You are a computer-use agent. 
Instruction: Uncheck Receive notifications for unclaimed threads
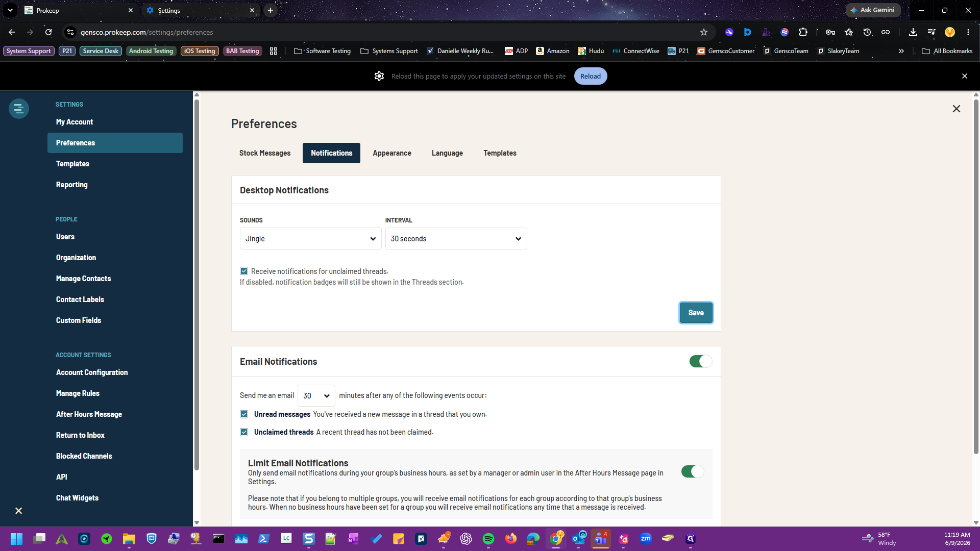point(244,271)
